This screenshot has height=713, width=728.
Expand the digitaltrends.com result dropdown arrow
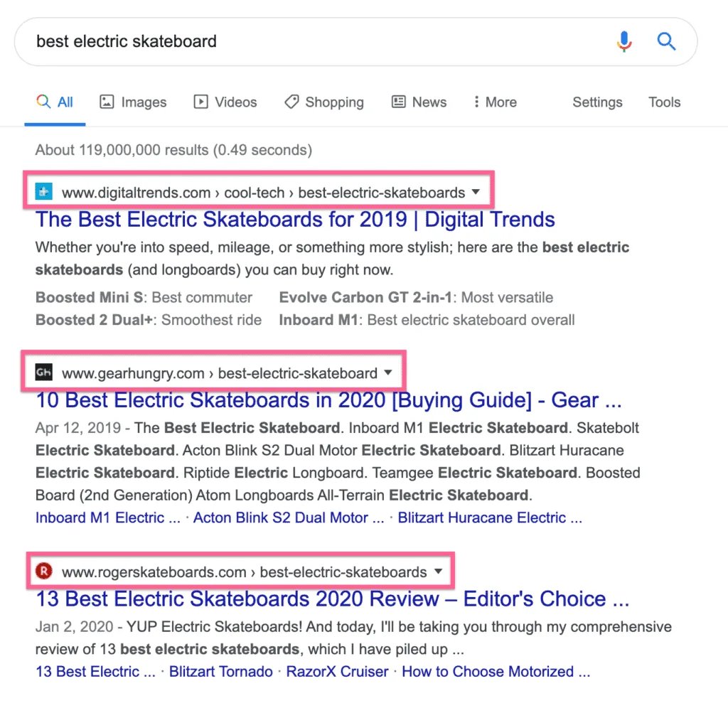[476, 192]
